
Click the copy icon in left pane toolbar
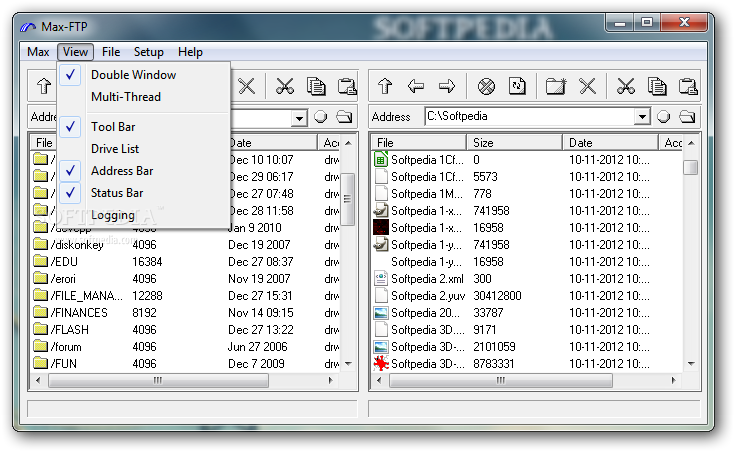tap(316, 86)
